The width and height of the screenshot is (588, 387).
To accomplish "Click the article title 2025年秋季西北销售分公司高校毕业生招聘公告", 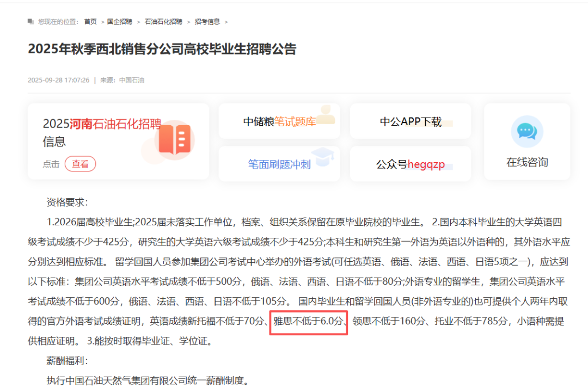I will coord(162,49).
